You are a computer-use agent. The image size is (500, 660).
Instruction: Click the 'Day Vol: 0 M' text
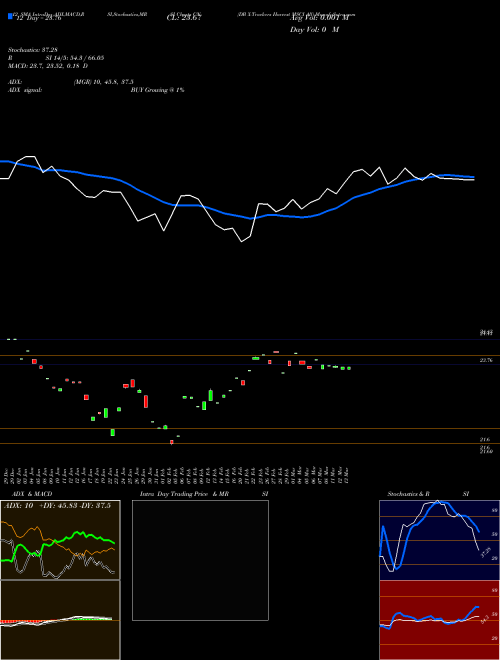314,30
